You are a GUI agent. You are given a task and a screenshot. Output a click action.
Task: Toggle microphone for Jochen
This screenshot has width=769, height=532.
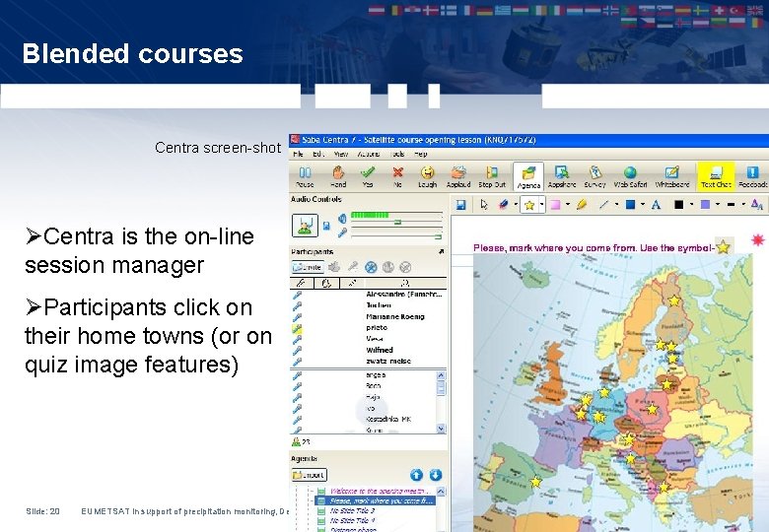(297, 305)
